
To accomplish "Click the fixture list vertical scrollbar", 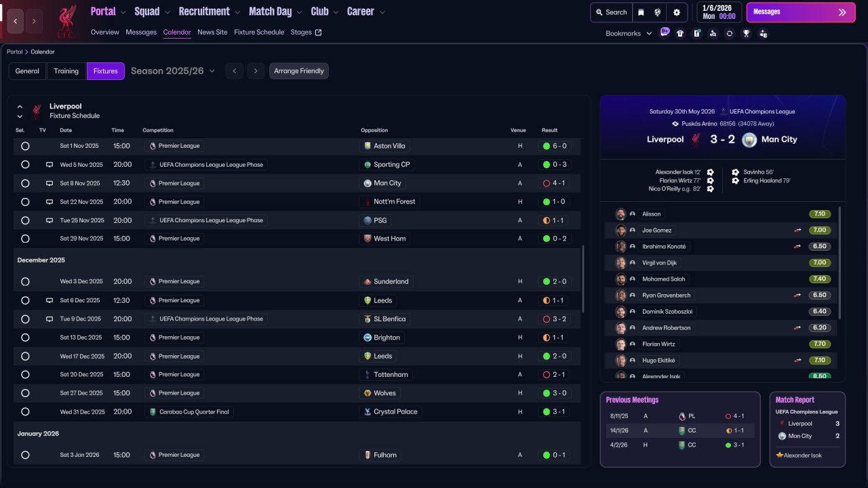I will [583, 278].
